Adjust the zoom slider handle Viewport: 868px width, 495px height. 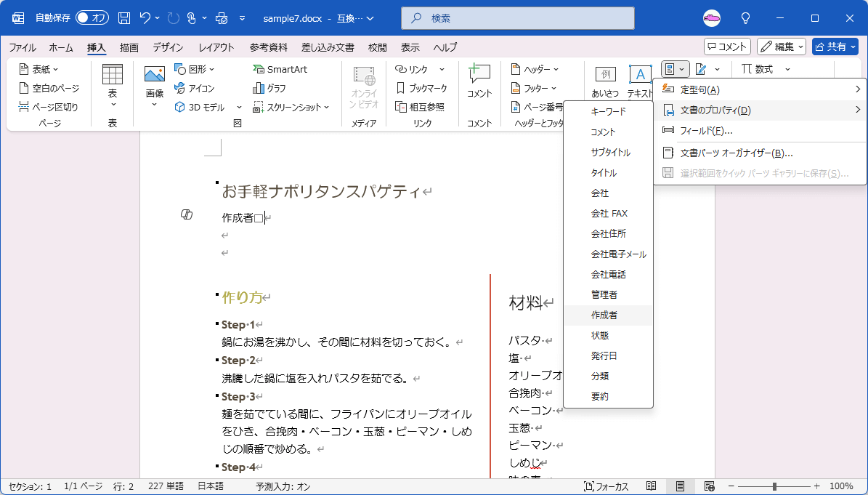pyautogui.click(x=774, y=487)
